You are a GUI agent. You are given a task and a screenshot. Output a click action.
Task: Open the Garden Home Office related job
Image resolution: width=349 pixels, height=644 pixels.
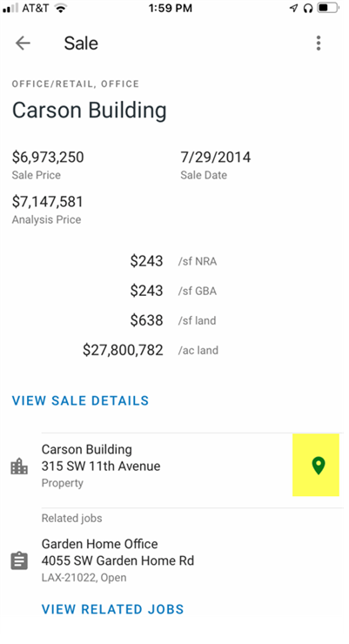(192, 560)
